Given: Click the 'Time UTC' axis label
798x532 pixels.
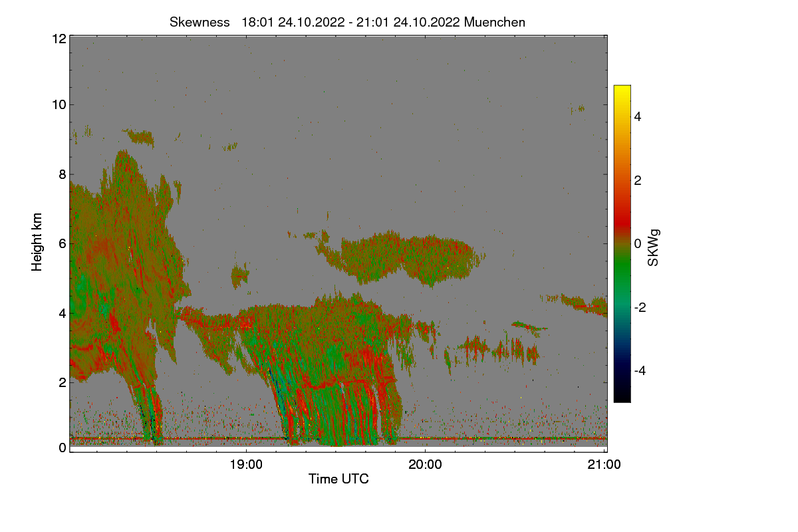Looking at the screenshot, I should [338, 479].
